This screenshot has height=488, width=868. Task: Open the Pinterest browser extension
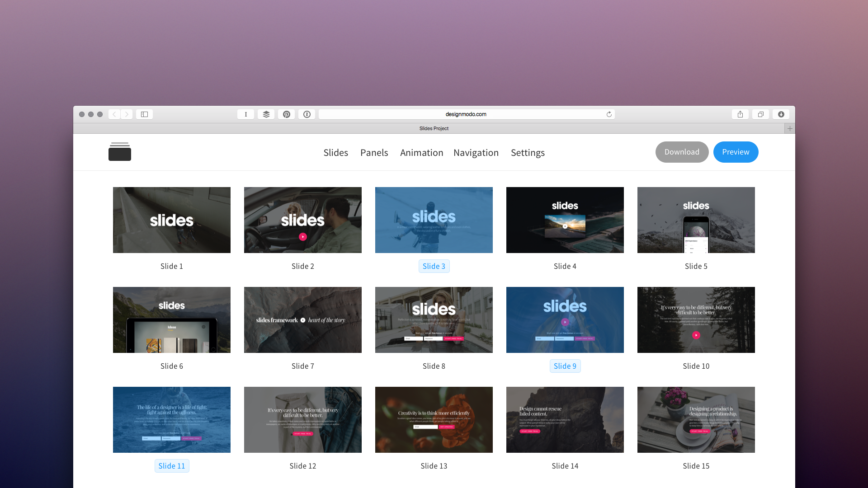point(286,114)
